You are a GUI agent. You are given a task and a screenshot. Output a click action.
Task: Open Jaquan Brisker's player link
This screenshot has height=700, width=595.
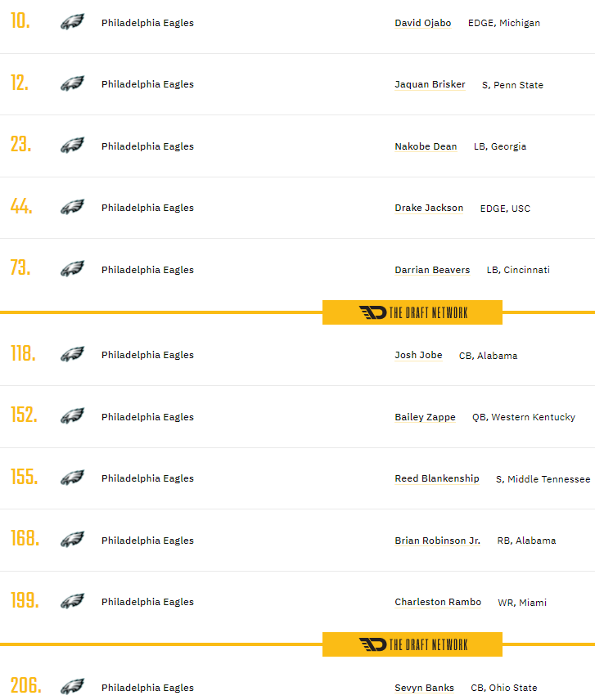tap(430, 84)
